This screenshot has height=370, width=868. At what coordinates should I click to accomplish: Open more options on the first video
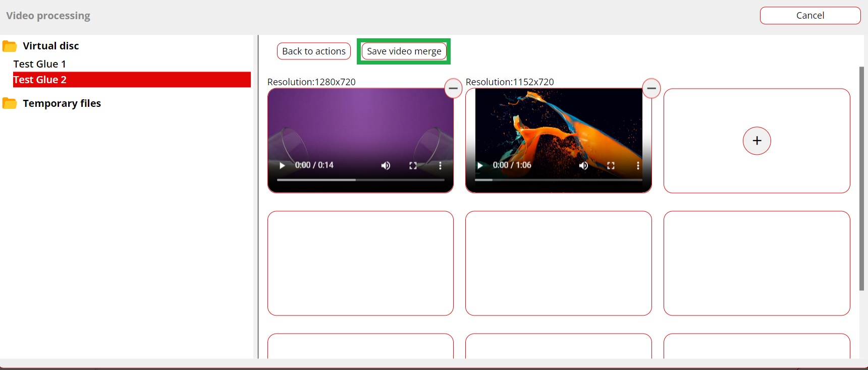[440, 165]
